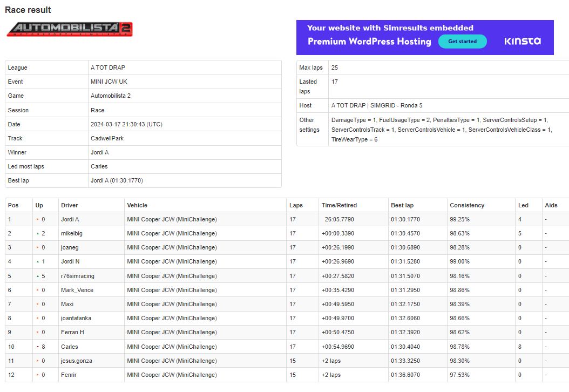Click the position change icon in the Jordi A row
The image size is (569, 392).
tap(37, 219)
